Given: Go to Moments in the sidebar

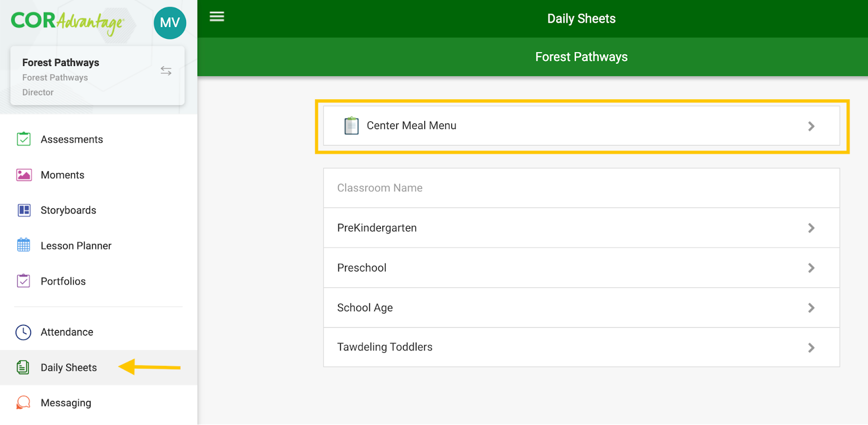Looking at the screenshot, I should point(99,175).
